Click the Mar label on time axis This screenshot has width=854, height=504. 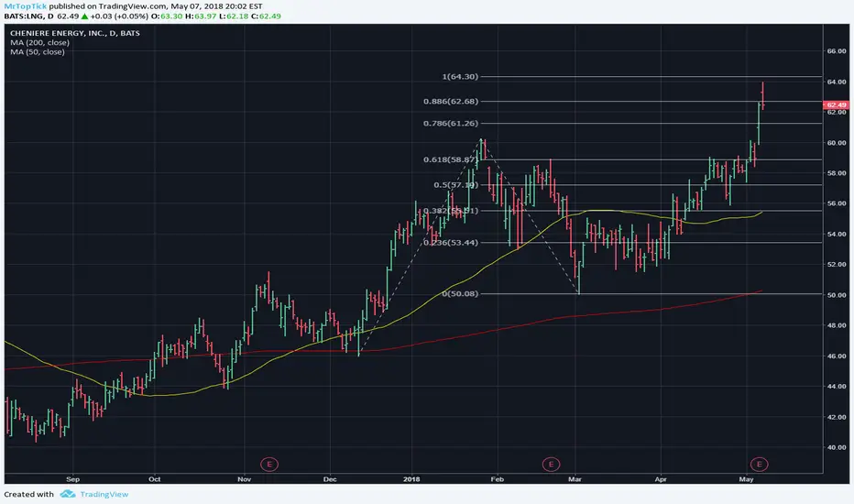[575, 479]
